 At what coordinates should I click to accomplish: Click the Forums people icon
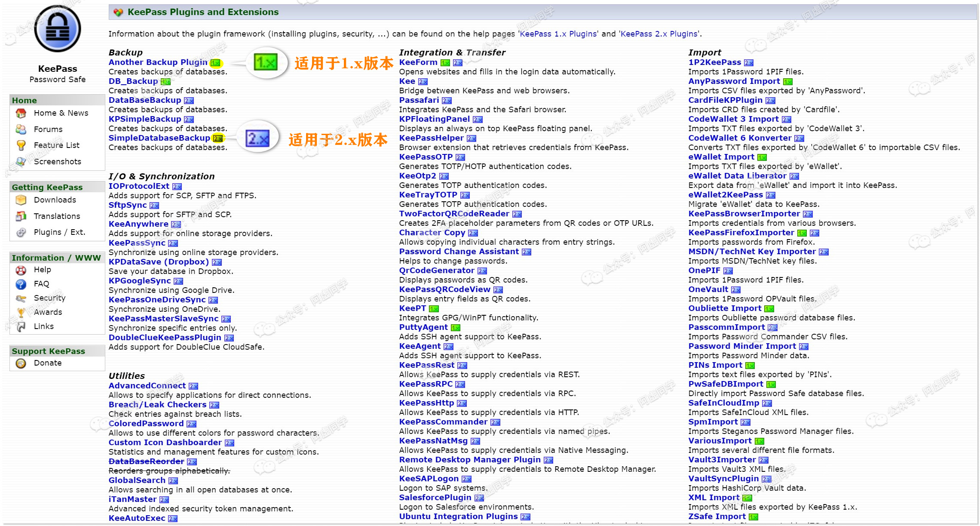(21, 129)
